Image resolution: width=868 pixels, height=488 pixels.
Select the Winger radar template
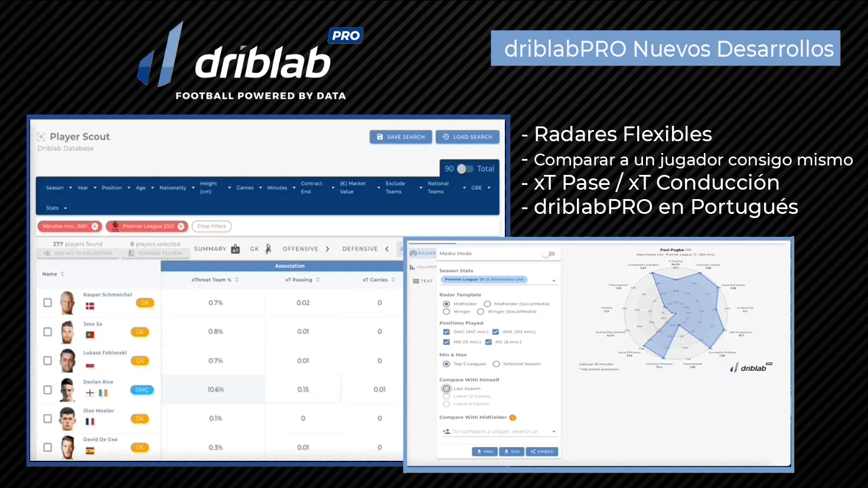[446, 311]
